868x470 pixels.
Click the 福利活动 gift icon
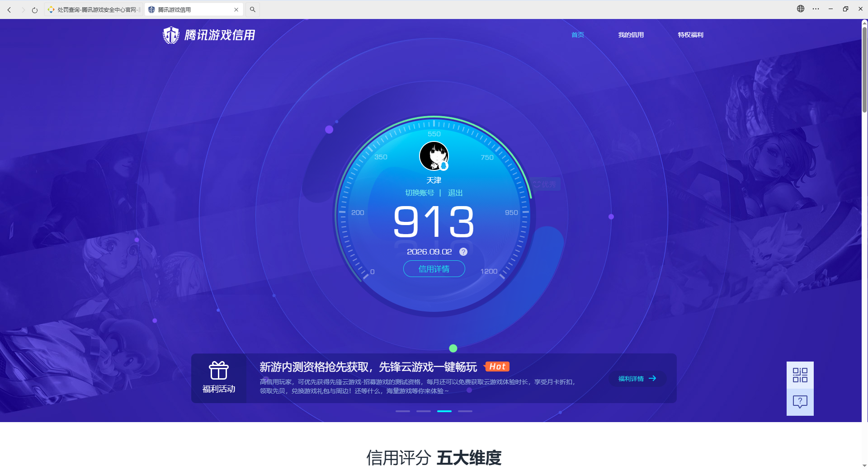pos(219,371)
